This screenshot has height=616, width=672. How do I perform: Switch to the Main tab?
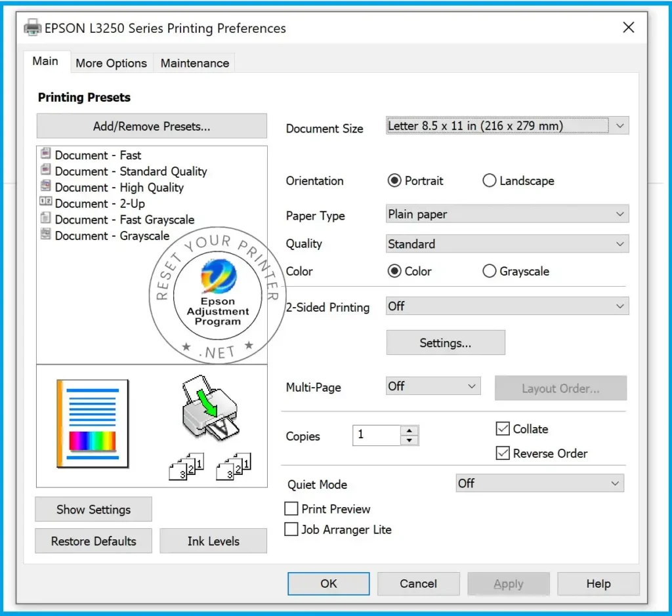coord(45,61)
